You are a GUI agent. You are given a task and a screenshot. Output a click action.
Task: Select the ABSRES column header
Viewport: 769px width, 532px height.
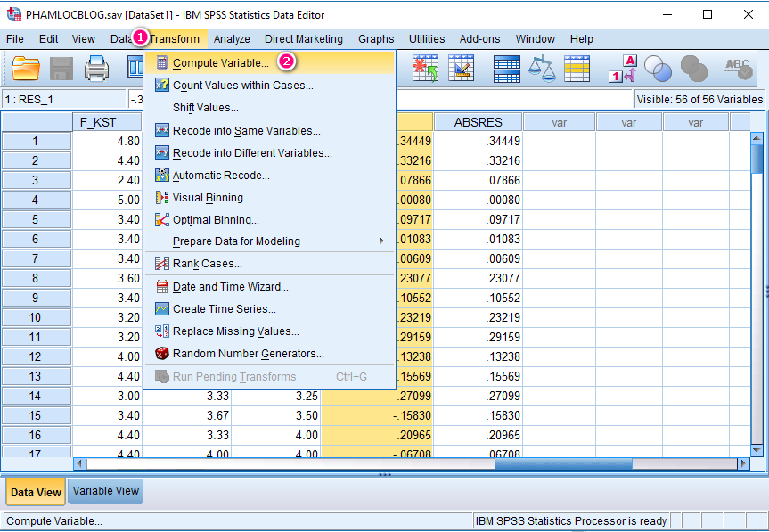[x=479, y=122]
